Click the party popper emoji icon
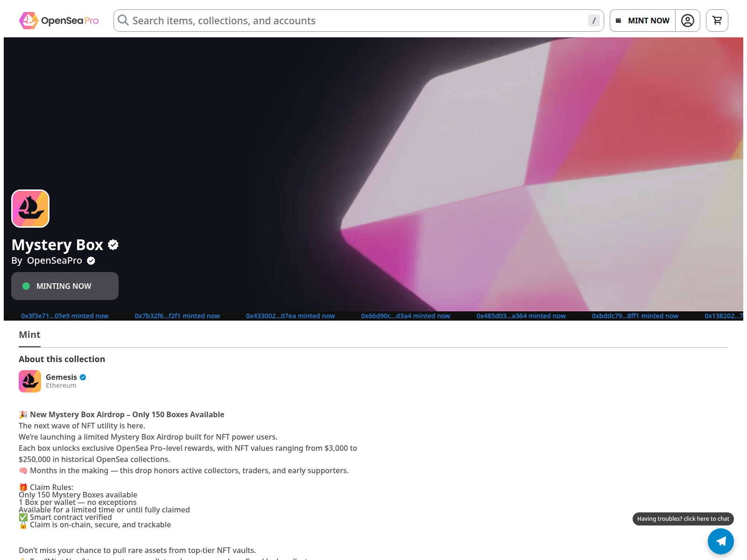The image size is (747, 560). tap(23, 414)
